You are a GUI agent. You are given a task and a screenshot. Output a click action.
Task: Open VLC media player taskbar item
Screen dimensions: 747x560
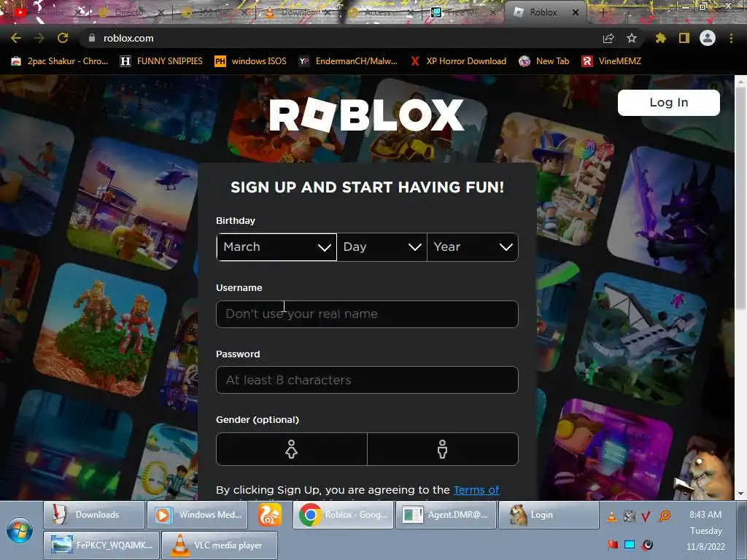point(219,545)
